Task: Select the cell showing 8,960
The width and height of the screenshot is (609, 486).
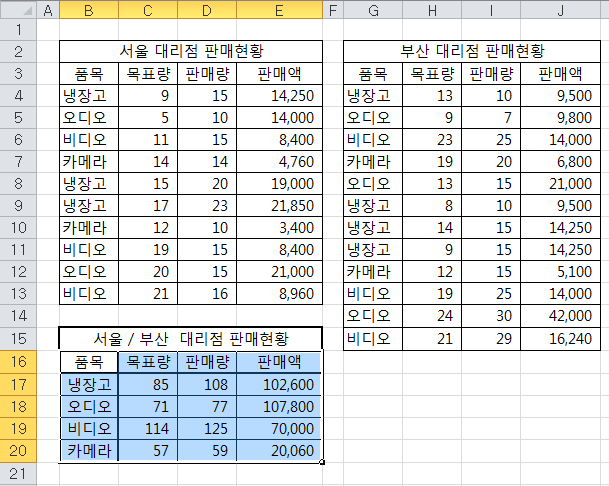Action: click(x=280, y=294)
